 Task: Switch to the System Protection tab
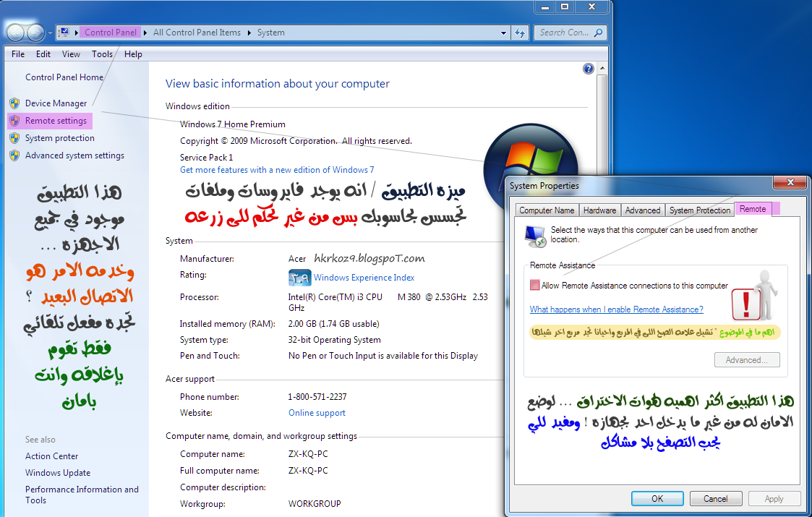tap(700, 210)
